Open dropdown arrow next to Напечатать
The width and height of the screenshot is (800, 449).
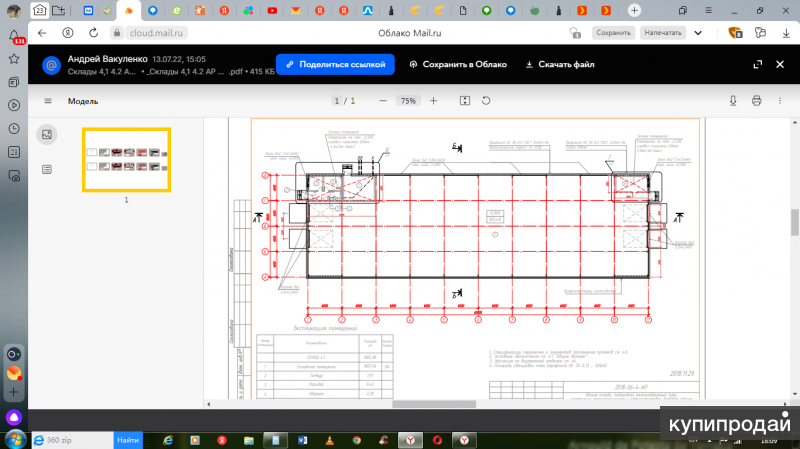tap(698, 33)
